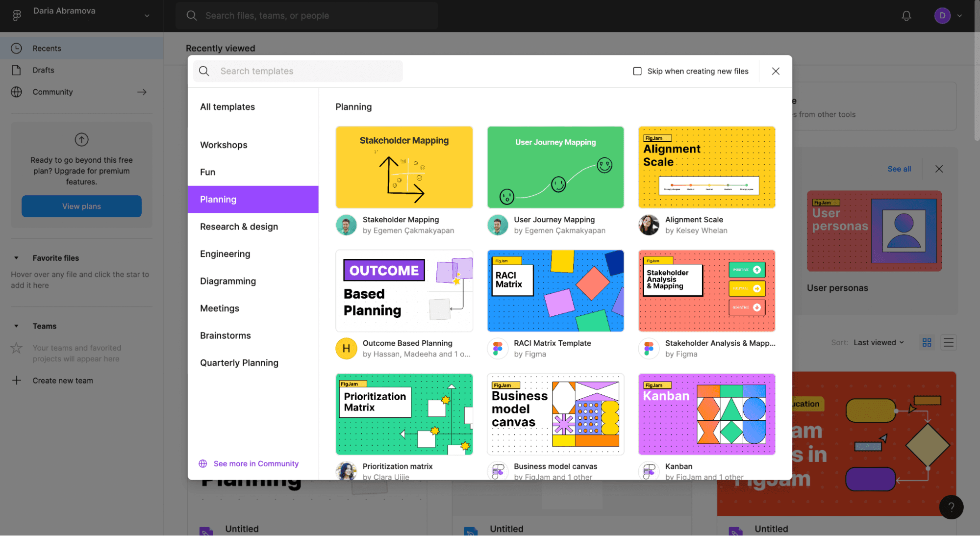Click the template search magnifier icon
Image resolution: width=980 pixels, height=536 pixels.
click(204, 71)
